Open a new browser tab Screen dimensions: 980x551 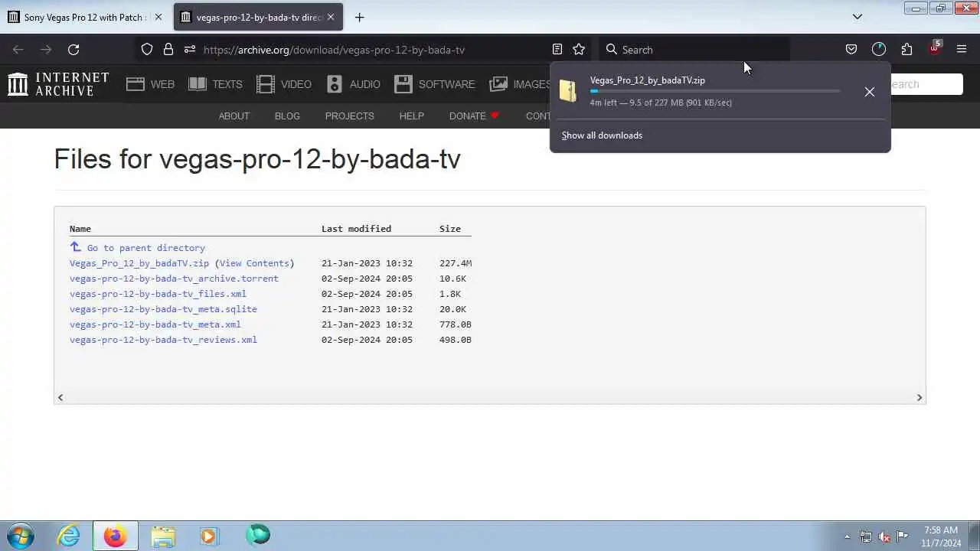[x=359, y=17]
